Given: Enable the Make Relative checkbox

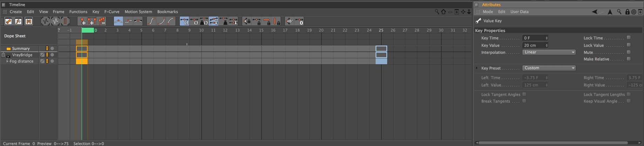Looking at the screenshot, I should pyautogui.click(x=629, y=59).
